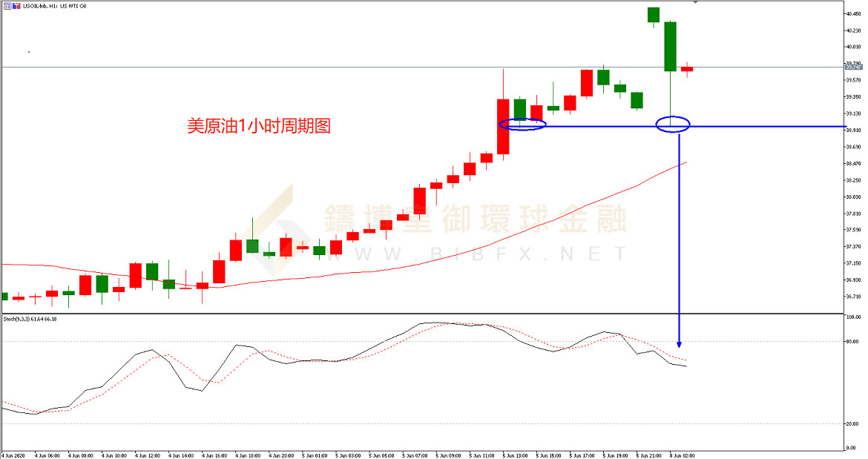Click the current price tag on price axis
The height and width of the screenshot is (459, 868).
(x=852, y=67)
